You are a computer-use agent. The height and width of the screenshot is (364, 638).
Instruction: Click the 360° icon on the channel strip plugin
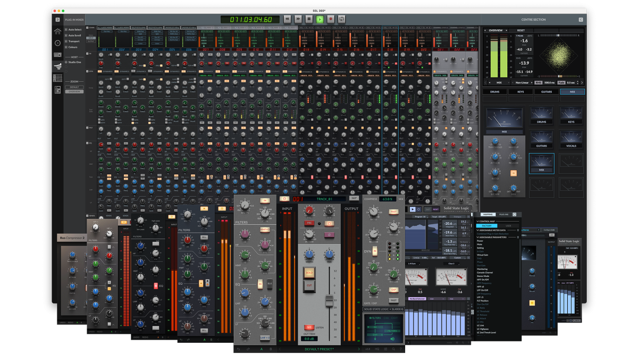(355, 198)
